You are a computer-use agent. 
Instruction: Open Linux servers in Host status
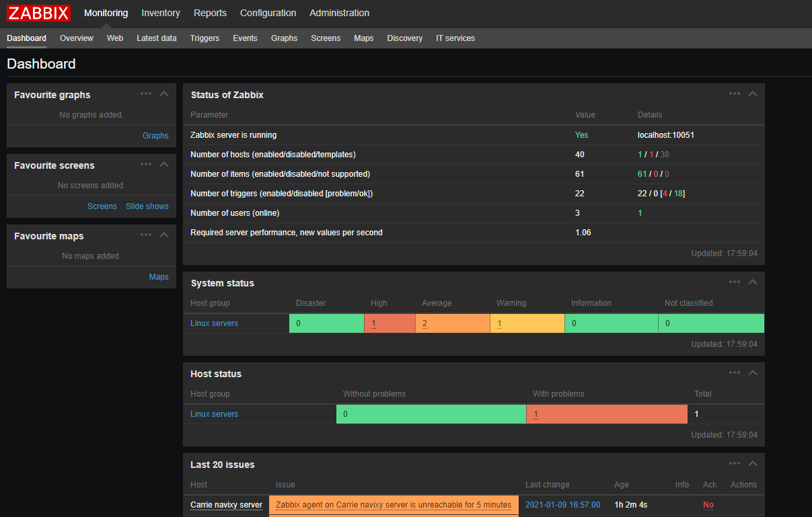tap(214, 414)
